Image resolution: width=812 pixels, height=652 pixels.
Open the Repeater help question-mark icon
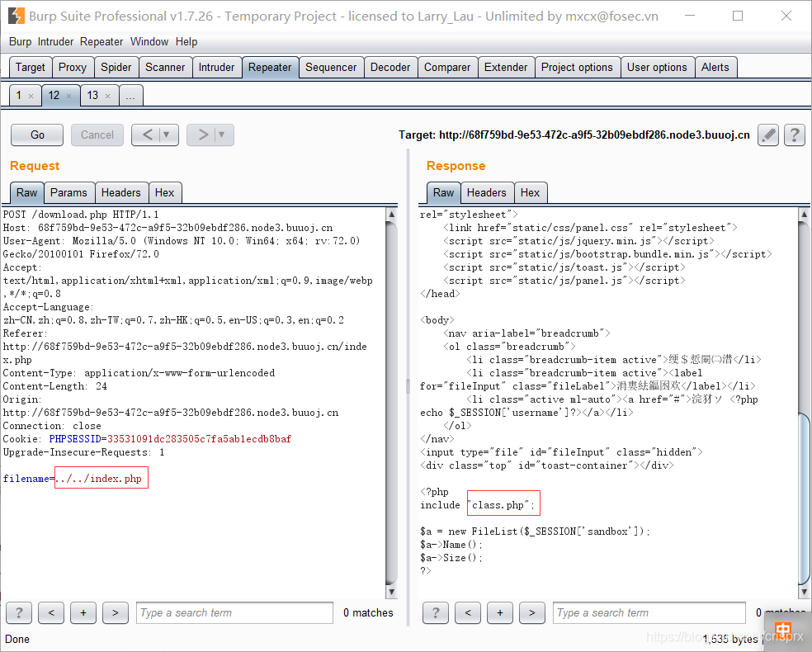coord(795,135)
